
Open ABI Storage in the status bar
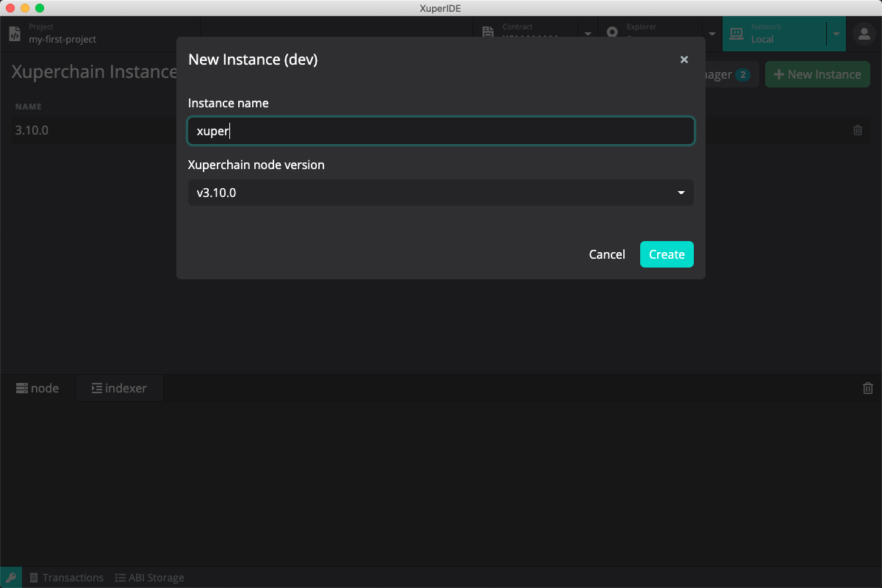150,578
